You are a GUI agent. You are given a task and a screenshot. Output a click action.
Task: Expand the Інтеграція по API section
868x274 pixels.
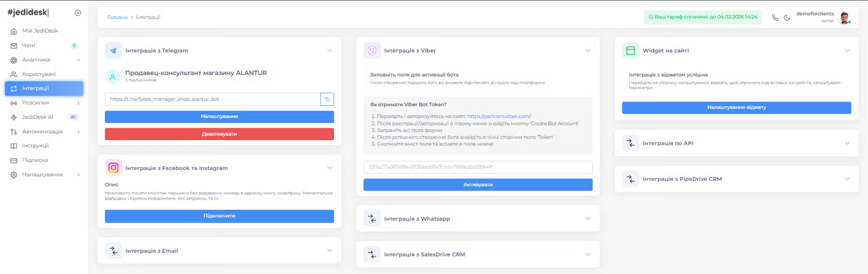[x=847, y=143]
